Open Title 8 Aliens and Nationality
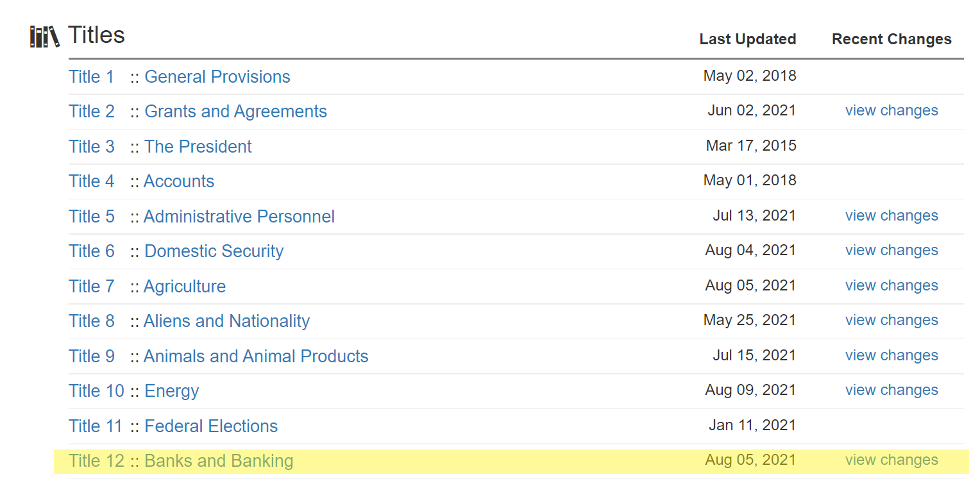Screen dimensions: 980x486 (189, 321)
